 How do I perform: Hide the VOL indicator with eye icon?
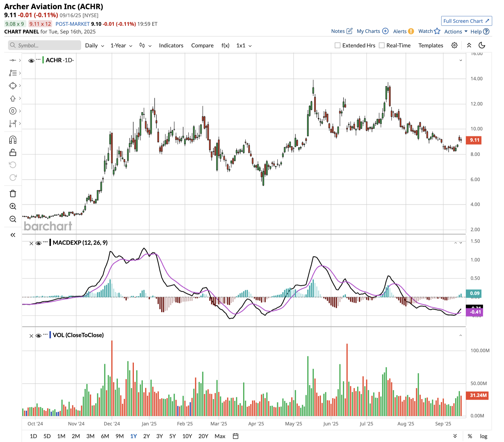click(38, 336)
